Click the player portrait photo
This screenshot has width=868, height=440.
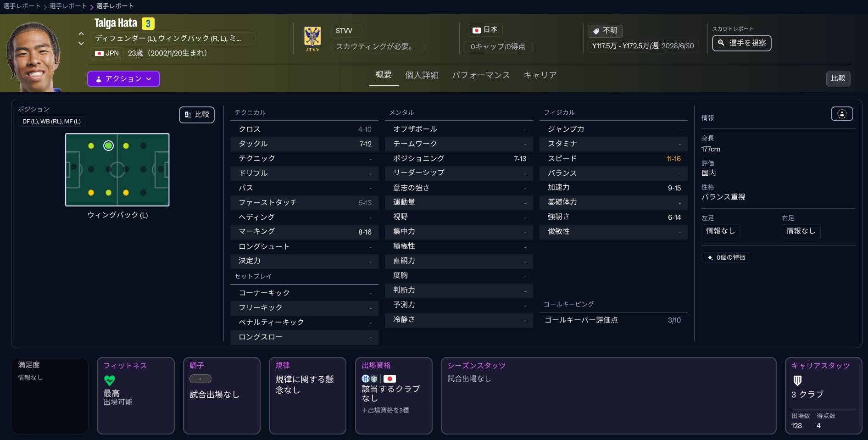[34, 56]
